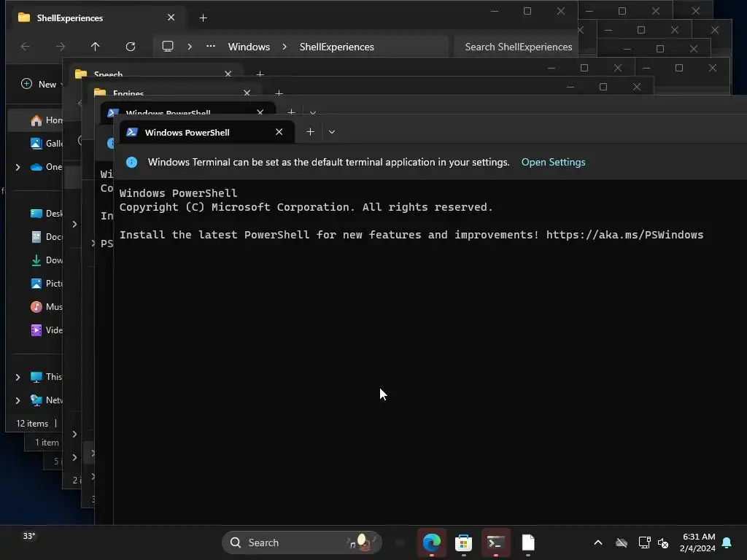Add new tab in Engines Explorer window
Screen dimensions: 747x560
tap(279, 93)
